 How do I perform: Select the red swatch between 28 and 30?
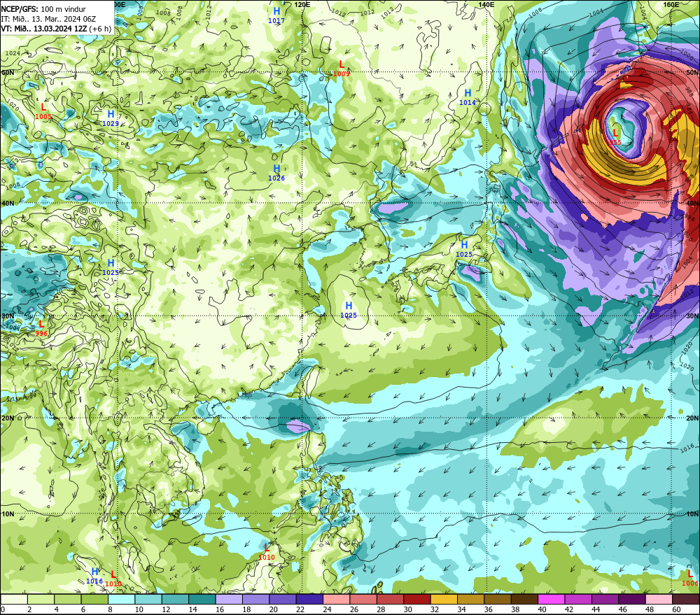(x=390, y=599)
